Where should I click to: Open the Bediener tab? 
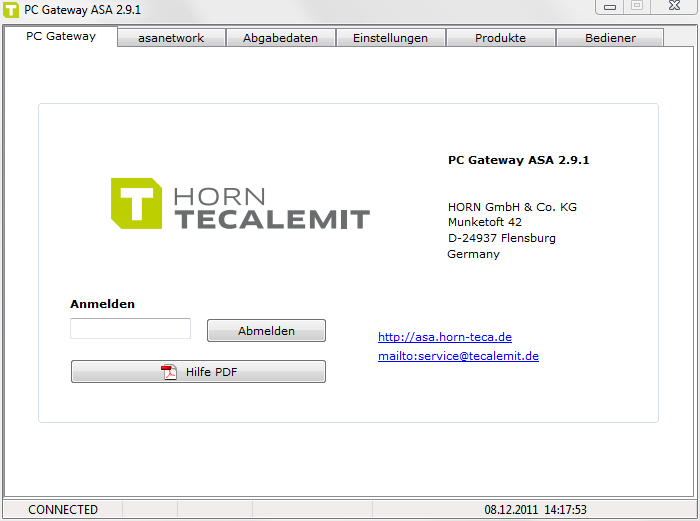point(610,38)
